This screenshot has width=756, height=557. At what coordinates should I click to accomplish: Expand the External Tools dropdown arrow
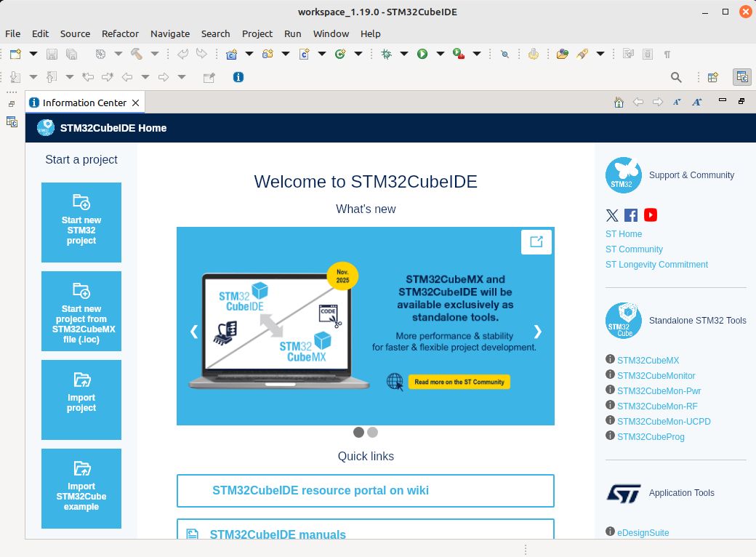(477, 54)
